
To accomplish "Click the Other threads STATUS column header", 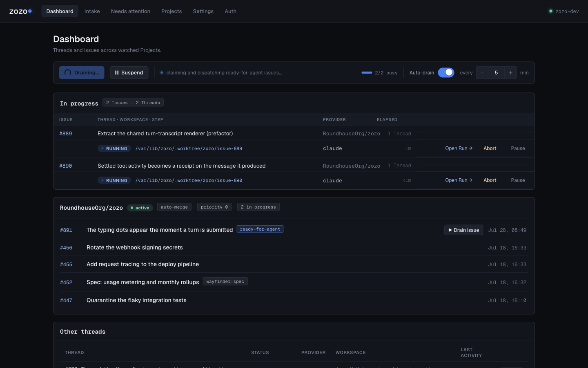I will pos(260,352).
